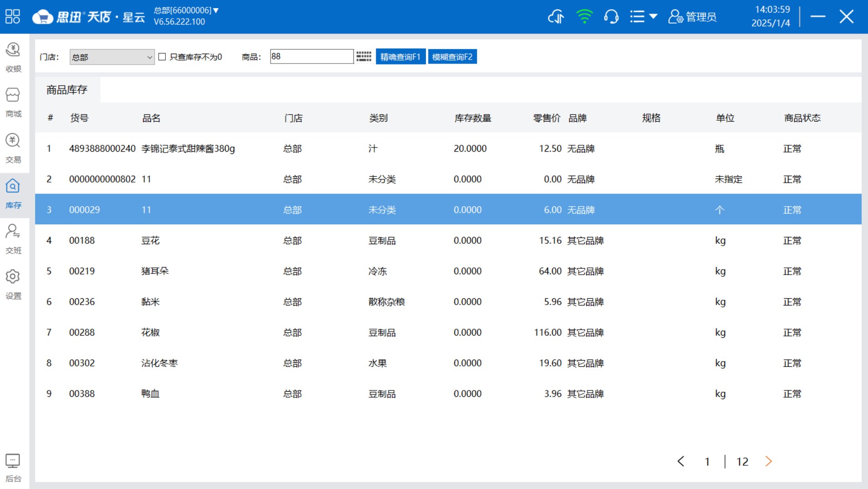Click the 精确查询F1 button
868x489 pixels.
coord(400,57)
